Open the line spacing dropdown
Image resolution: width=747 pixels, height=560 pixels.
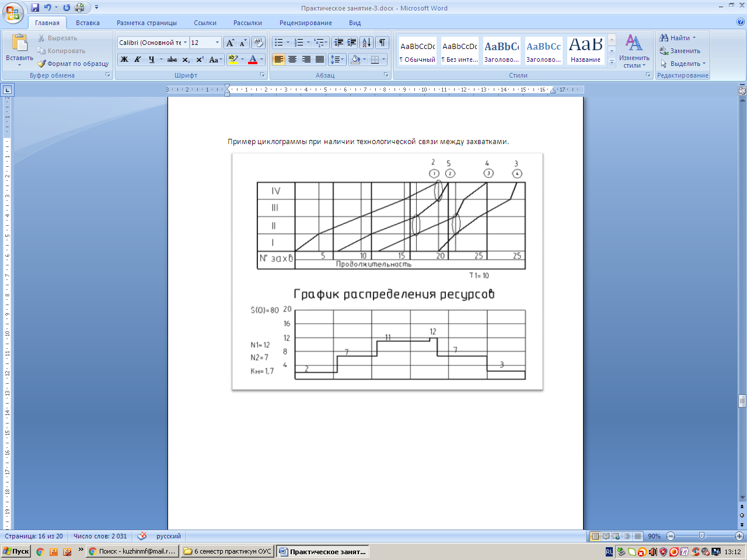click(x=337, y=60)
